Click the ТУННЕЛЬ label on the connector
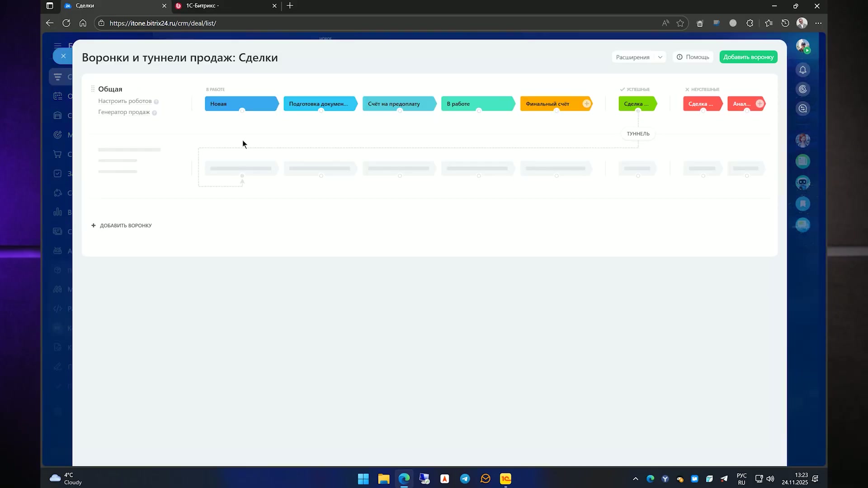 (638, 134)
